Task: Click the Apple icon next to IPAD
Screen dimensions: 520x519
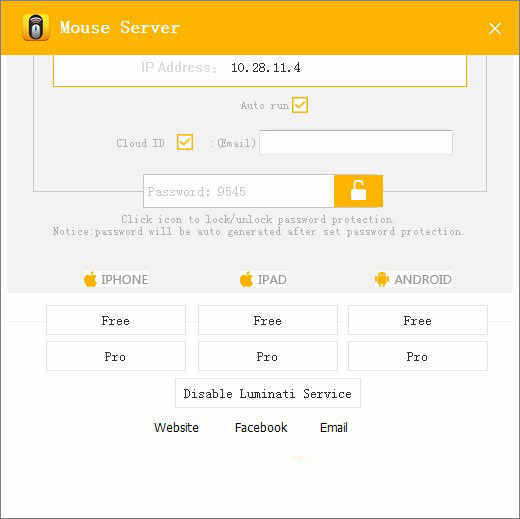Action: pos(246,279)
